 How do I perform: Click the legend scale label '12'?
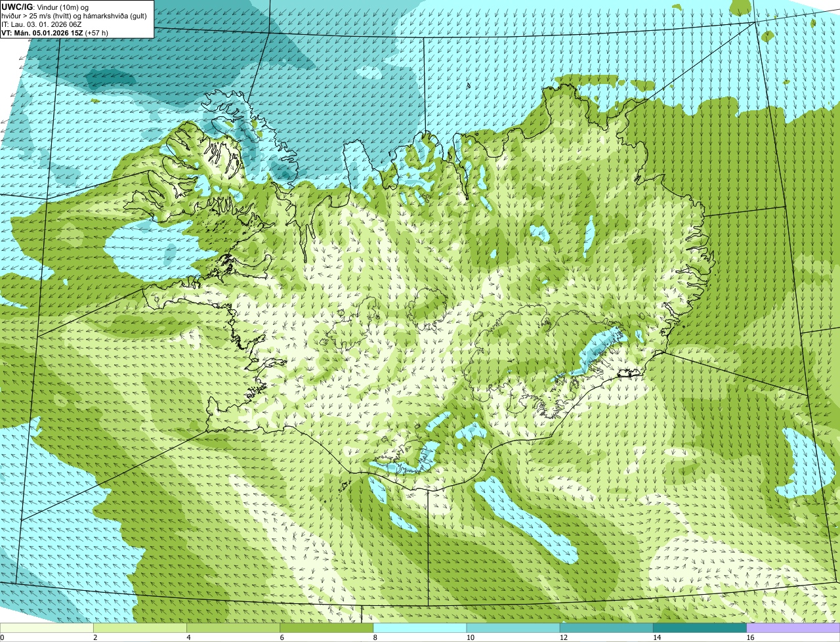[563, 637]
